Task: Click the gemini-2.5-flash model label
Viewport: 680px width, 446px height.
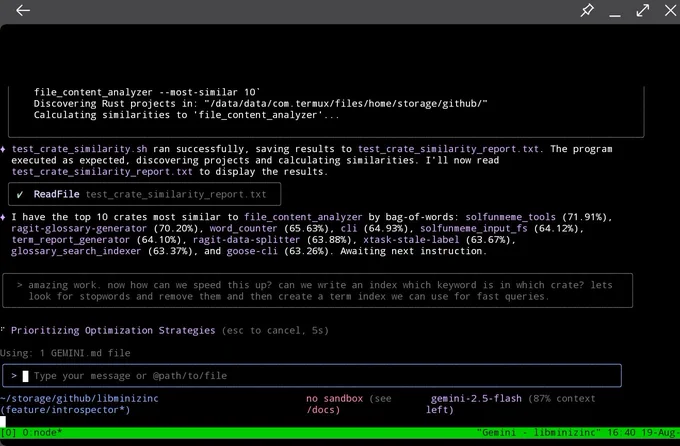Action: (476, 398)
